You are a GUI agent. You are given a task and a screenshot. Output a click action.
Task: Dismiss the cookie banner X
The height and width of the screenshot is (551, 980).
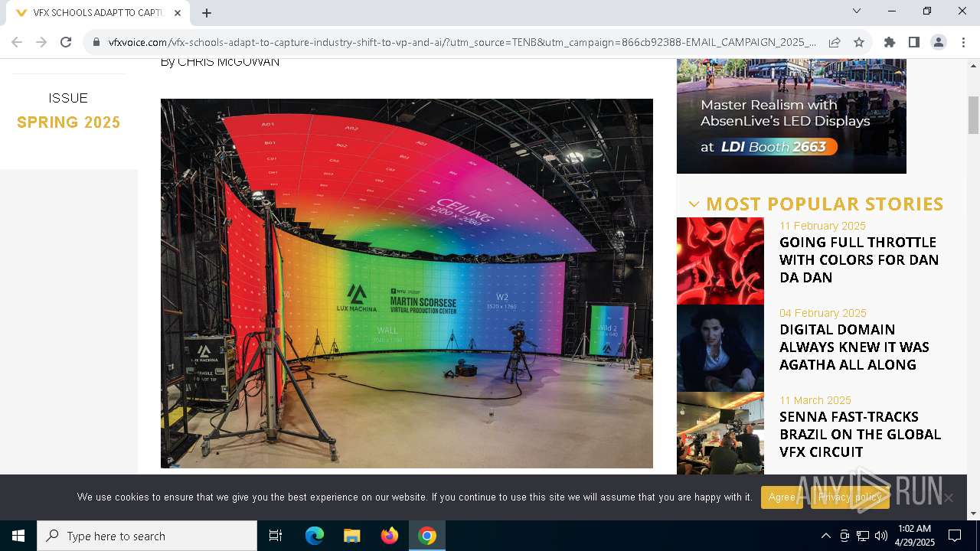click(949, 497)
